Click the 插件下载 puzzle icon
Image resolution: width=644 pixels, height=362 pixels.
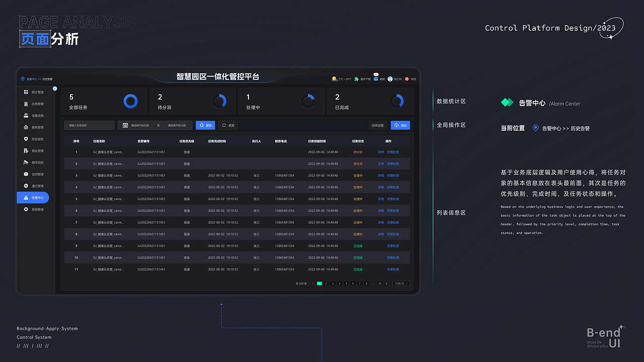point(357,79)
